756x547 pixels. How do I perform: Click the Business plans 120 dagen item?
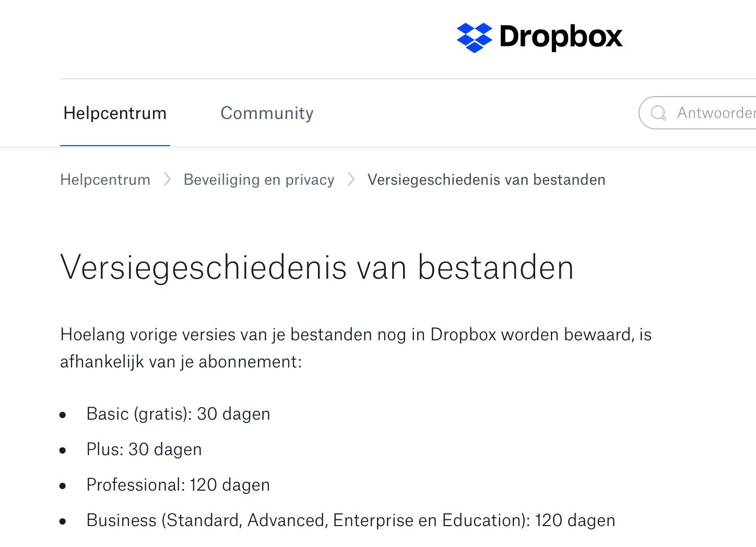pyautogui.click(x=351, y=520)
